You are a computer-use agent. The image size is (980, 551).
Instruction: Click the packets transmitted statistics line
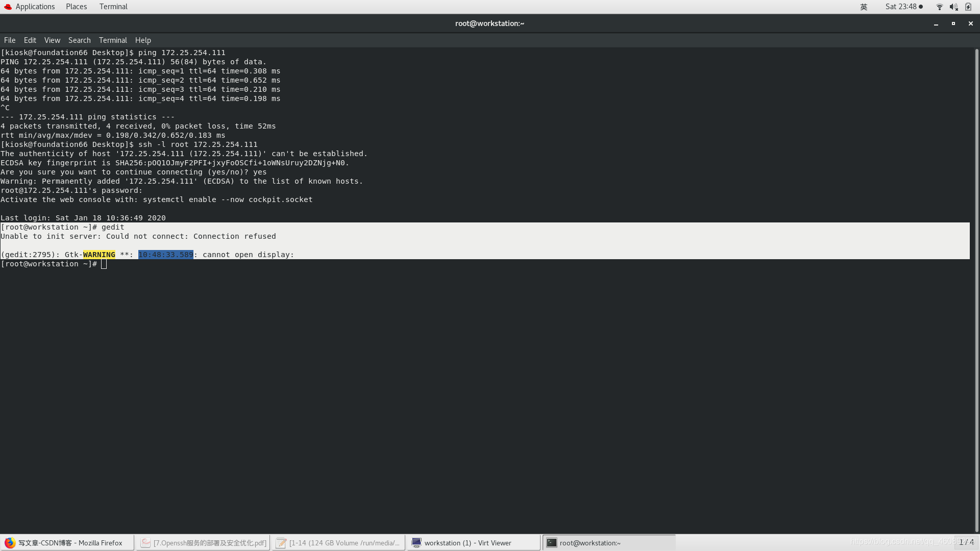pyautogui.click(x=138, y=126)
